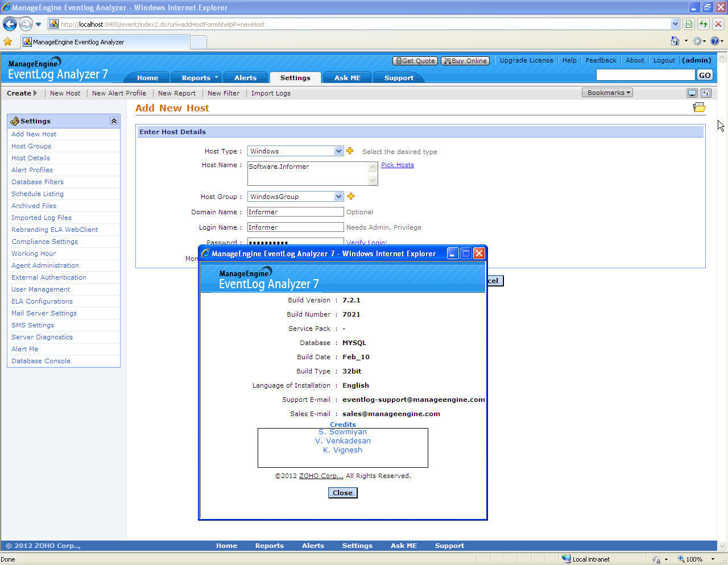Stop page loading with the red X icon
This screenshot has height=565, width=728.
718,24
